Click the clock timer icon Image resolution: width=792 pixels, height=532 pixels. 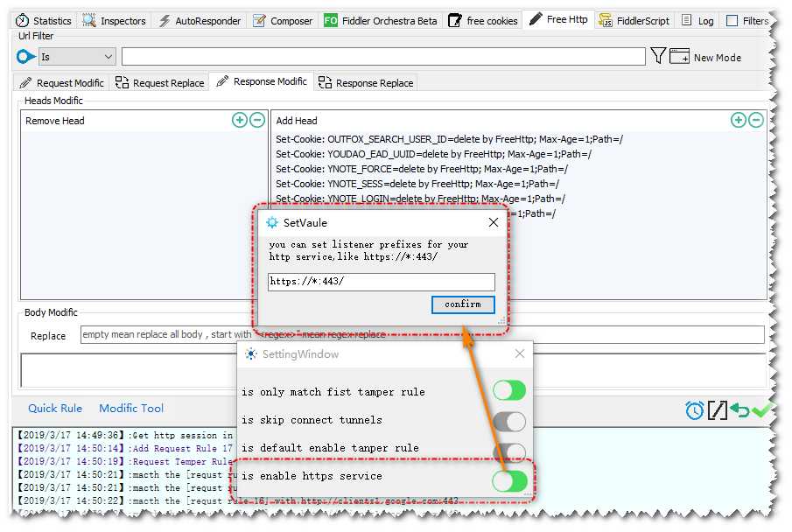pyautogui.click(x=695, y=410)
